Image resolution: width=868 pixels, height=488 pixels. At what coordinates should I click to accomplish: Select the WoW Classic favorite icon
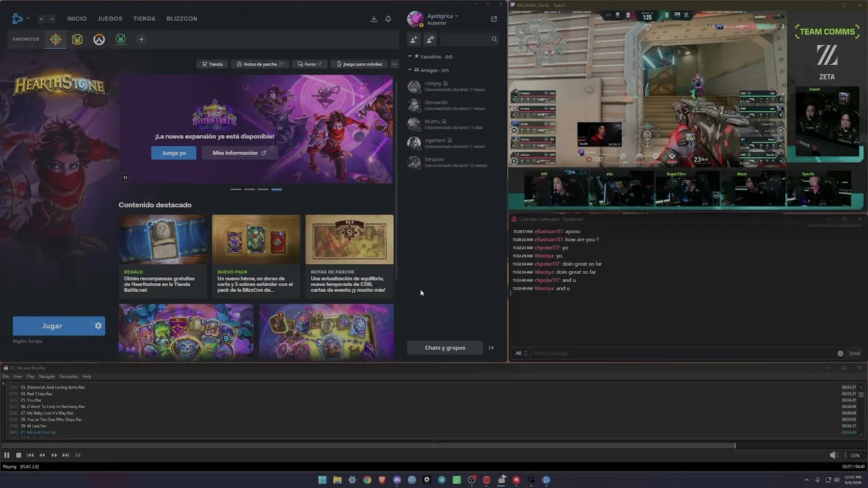coord(121,39)
